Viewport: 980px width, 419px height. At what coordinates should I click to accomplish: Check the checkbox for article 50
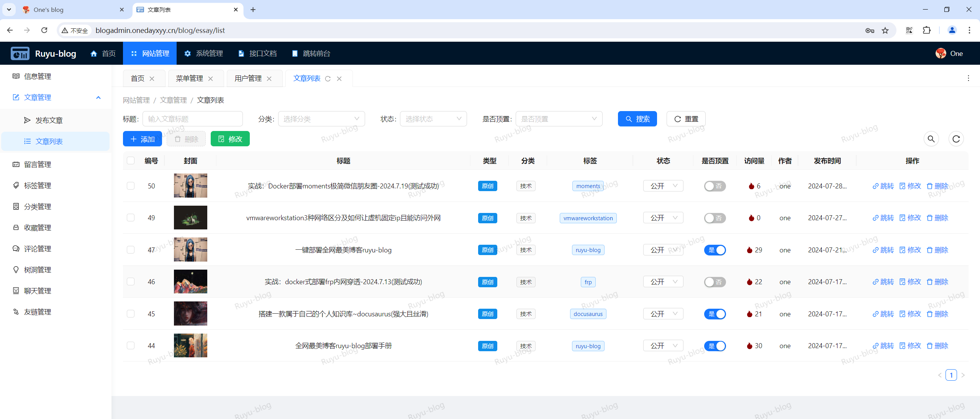[x=131, y=186]
